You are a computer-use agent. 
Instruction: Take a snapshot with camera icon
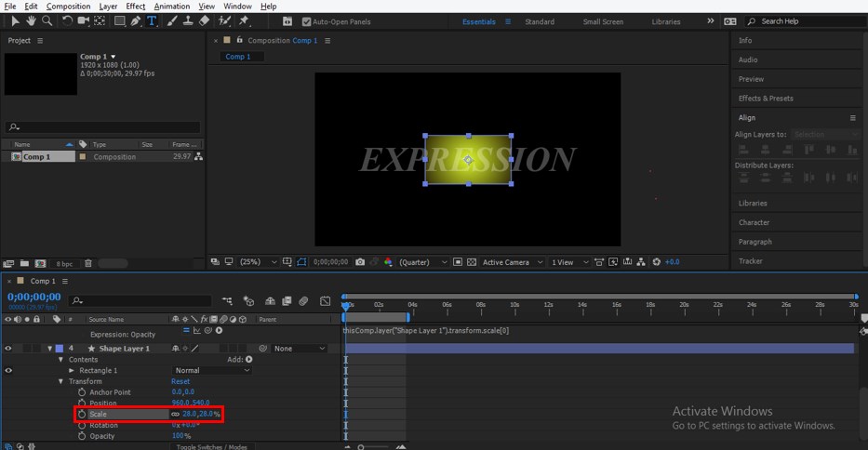click(360, 262)
